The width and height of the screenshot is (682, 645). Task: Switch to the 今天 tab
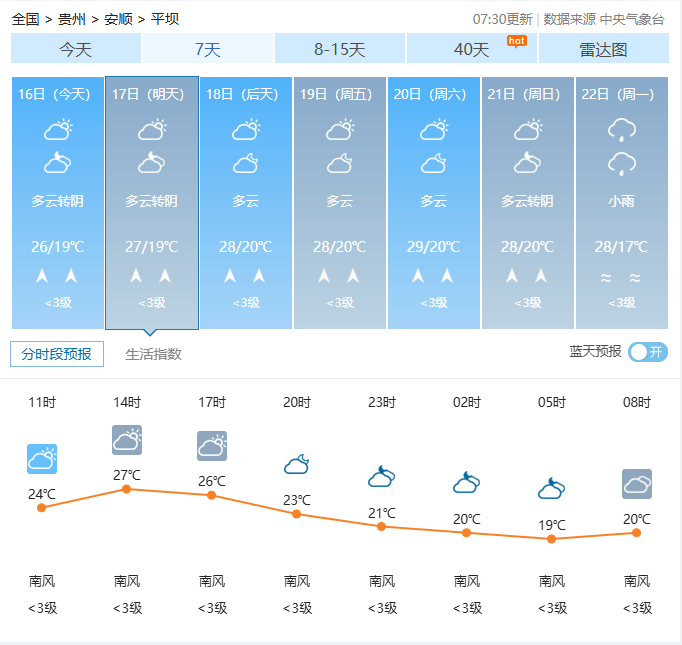(76, 49)
